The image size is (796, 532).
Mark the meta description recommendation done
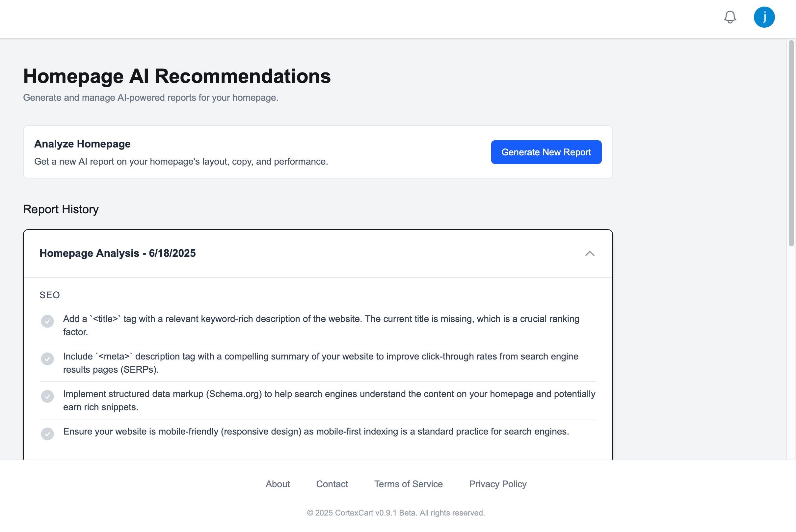pos(47,359)
